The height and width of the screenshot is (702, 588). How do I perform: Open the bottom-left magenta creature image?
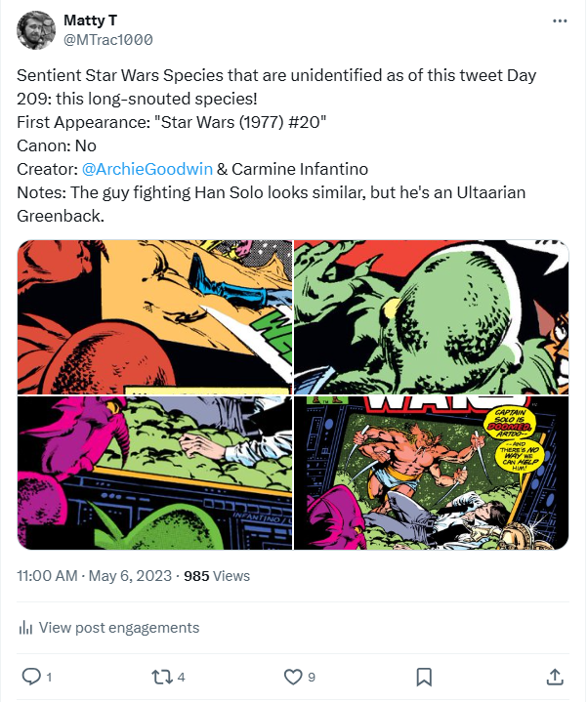tap(154, 473)
